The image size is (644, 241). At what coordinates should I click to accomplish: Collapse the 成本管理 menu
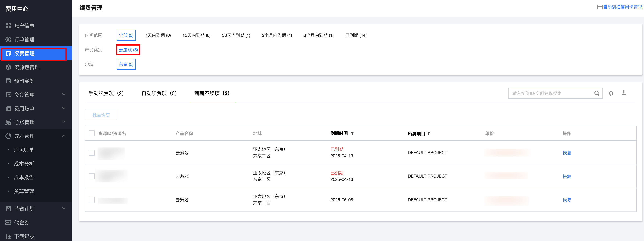point(64,136)
